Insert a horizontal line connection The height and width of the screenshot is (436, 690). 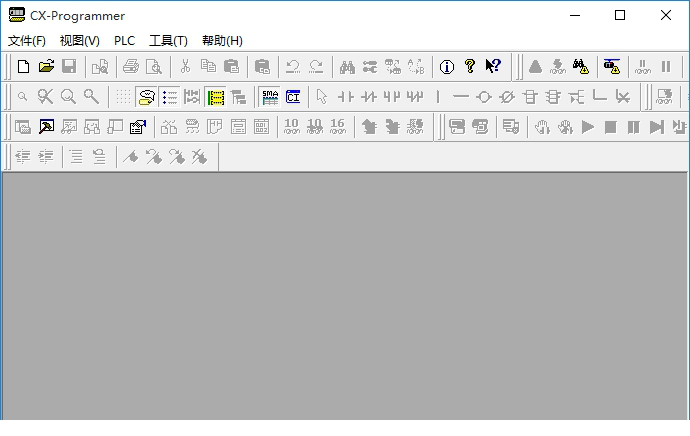click(x=461, y=97)
